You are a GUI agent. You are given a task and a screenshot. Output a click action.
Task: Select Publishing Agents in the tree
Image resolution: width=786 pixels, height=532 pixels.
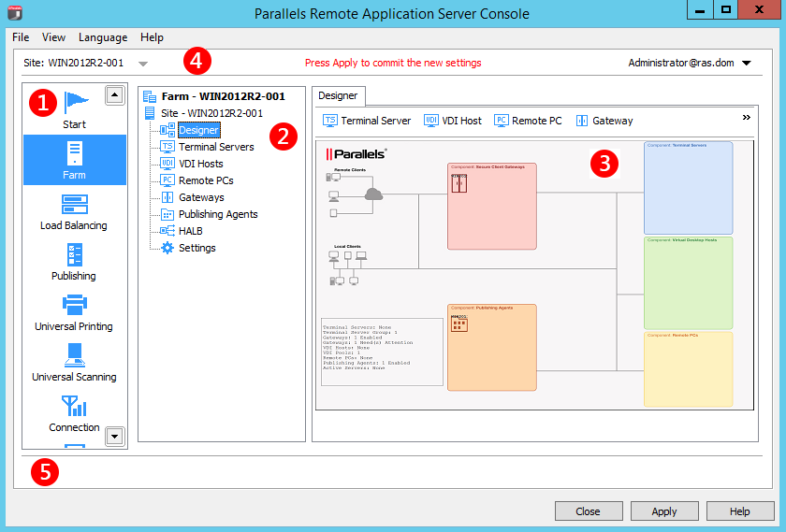(218, 214)
